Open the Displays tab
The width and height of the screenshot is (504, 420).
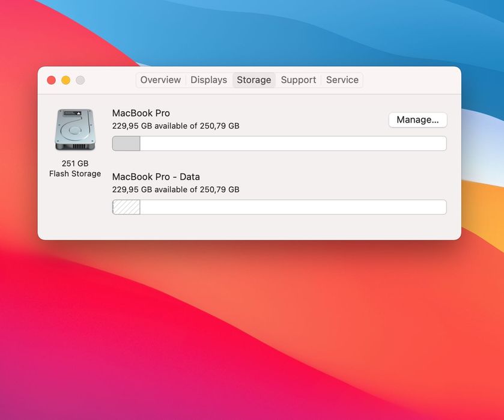[208, 80]
